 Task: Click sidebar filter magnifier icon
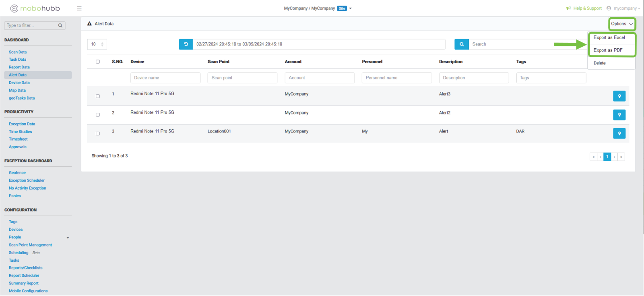point(60,25)
